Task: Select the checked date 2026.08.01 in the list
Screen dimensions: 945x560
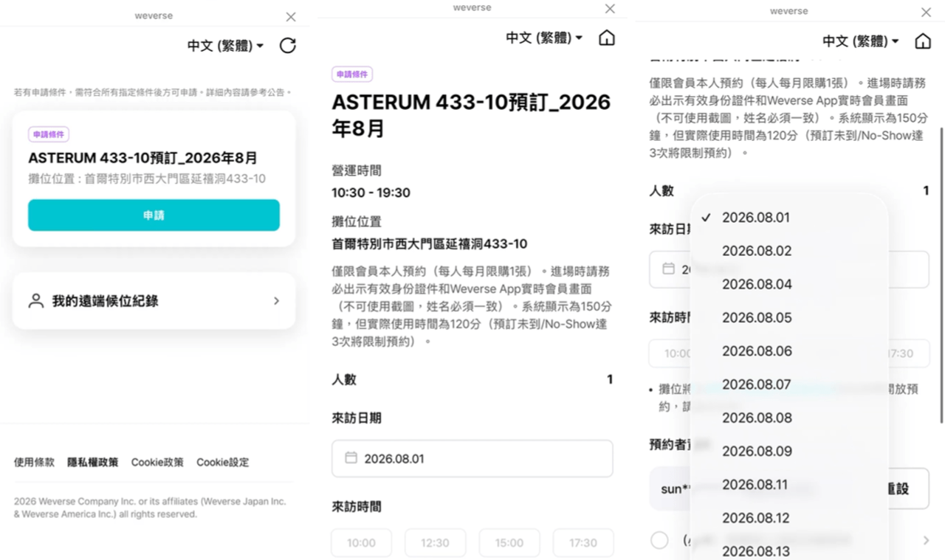Action: 789,218
